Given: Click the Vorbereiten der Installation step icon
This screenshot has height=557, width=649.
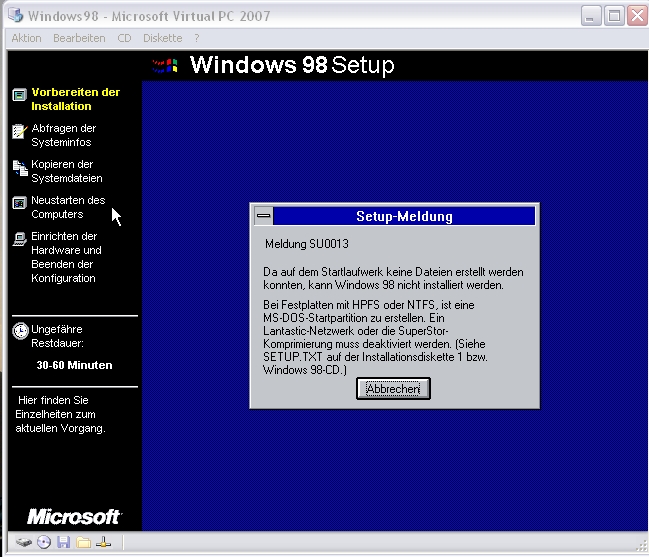Looking at the screenshot, I should [19, 95].
